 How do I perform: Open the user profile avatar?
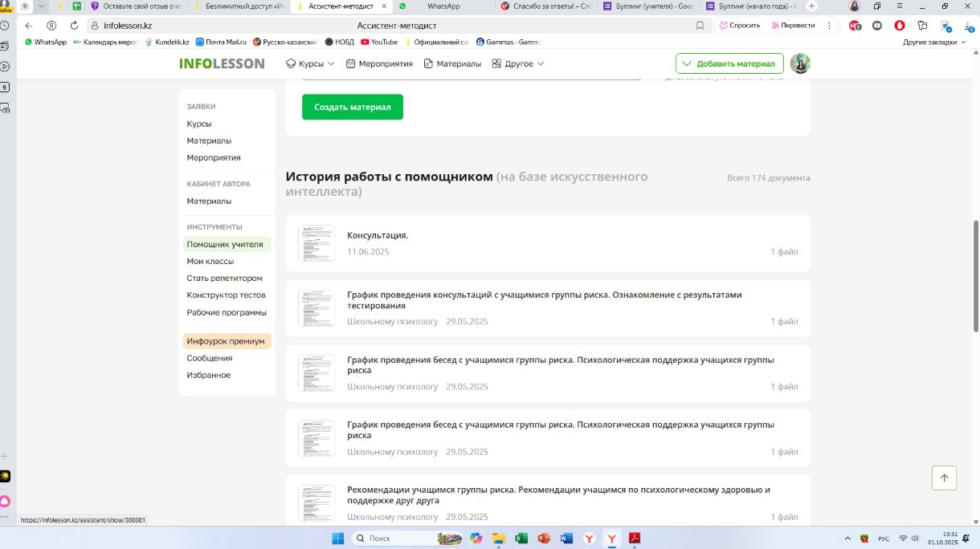point(800,63)
